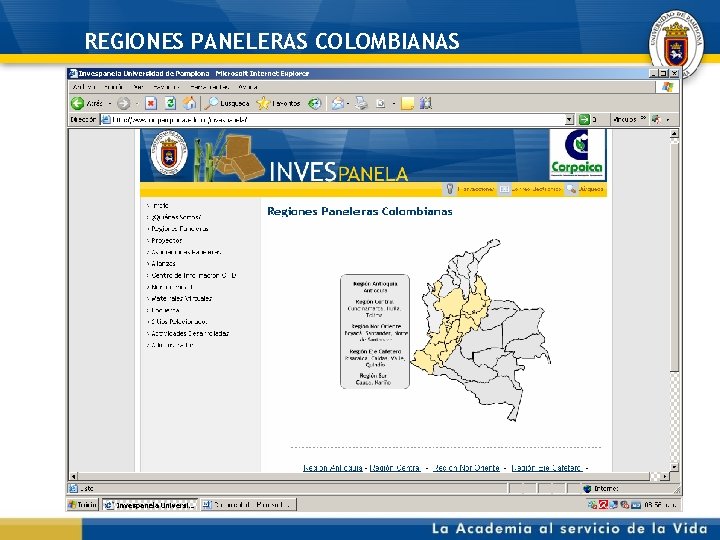This screenshot has height=540, width=720.
Task: Click the yellow note toolbar icon
Action: (x=407, y=104)
